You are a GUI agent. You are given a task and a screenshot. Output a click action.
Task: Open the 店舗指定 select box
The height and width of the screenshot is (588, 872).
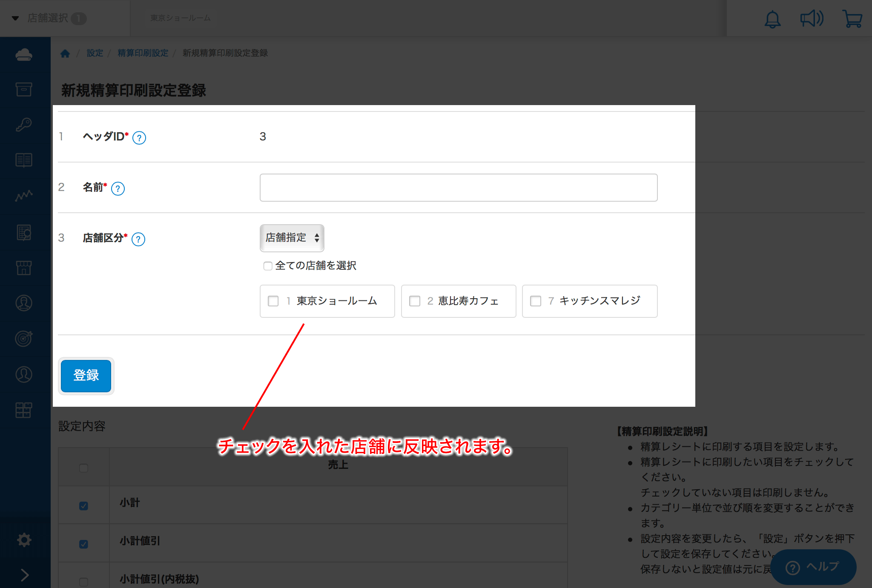click(292, 238)
